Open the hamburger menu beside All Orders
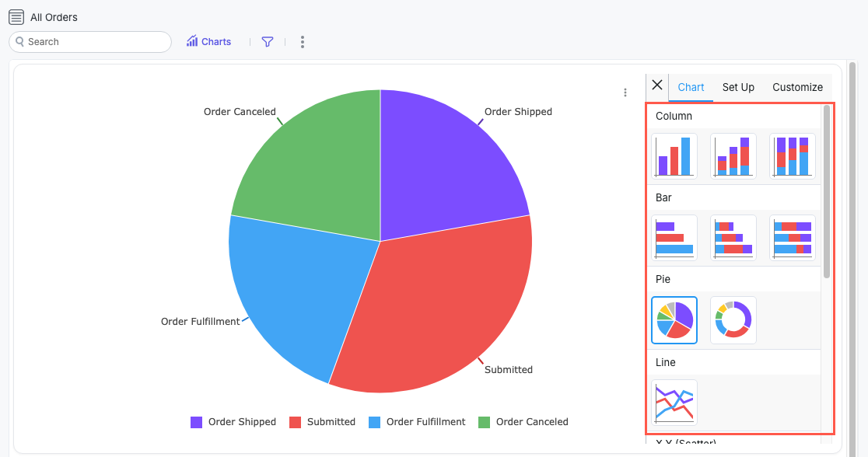 [x=16, y=16]
